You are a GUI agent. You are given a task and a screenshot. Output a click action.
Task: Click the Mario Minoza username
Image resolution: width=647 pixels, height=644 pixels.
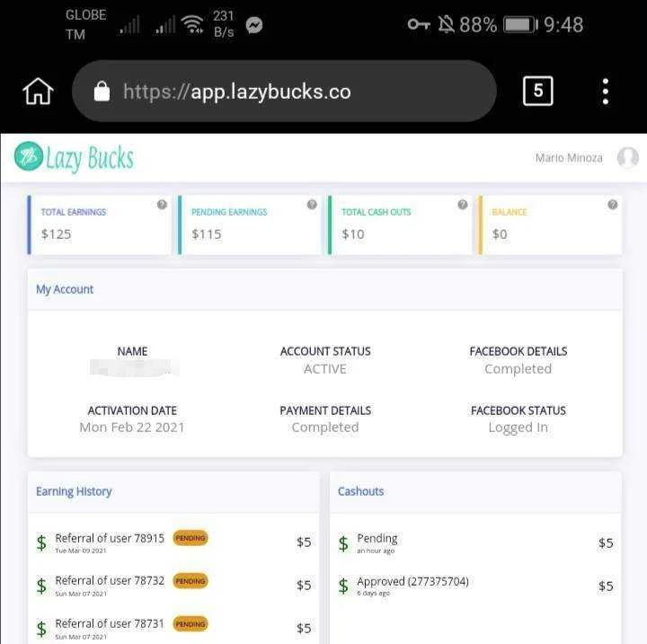pyautogui.click(x=569, y=157)
